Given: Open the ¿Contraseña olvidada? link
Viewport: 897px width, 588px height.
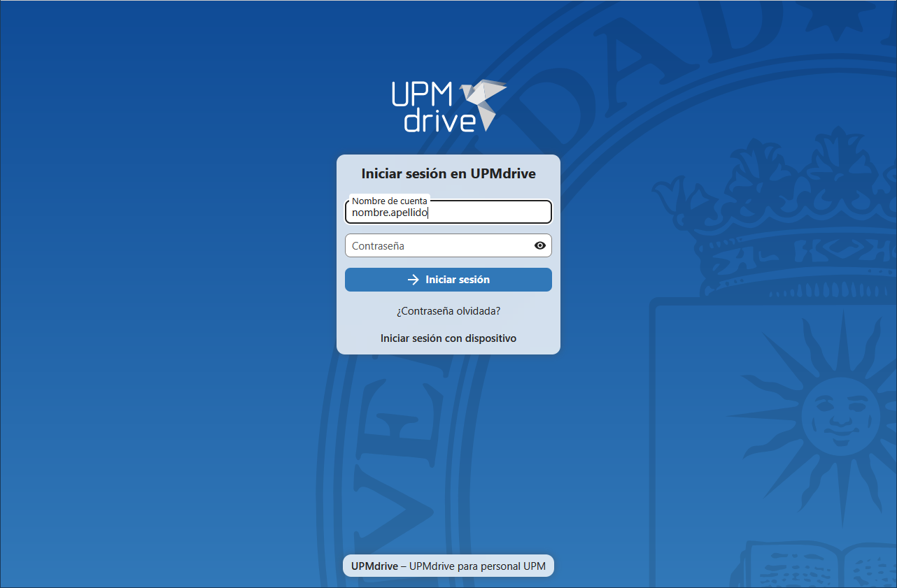Looking at the screenshot, I should click(448, 310).
